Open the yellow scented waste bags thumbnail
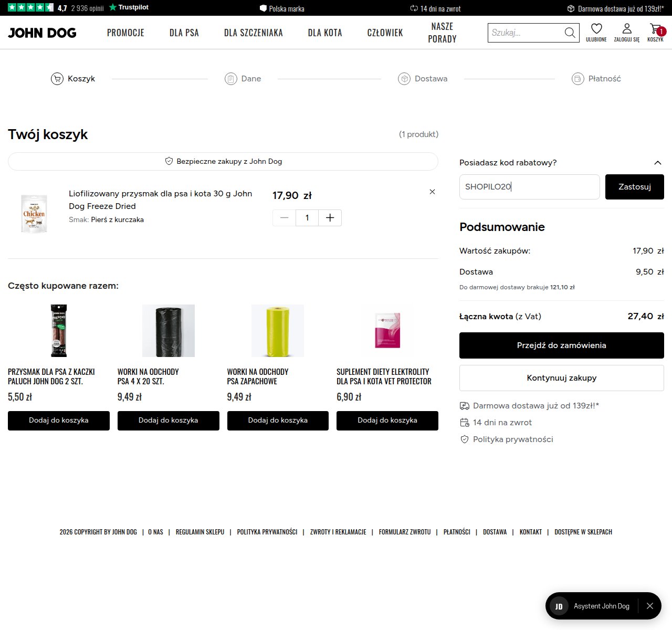 click(x=278, y=331)
